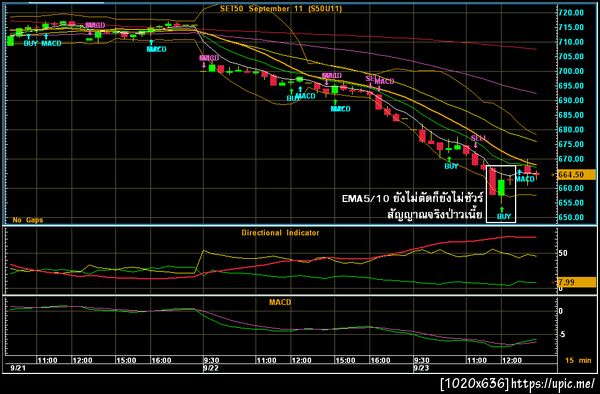Click the -5 level on MACD axis
Screen dimensions: 600x394
(x=562, y=334)
